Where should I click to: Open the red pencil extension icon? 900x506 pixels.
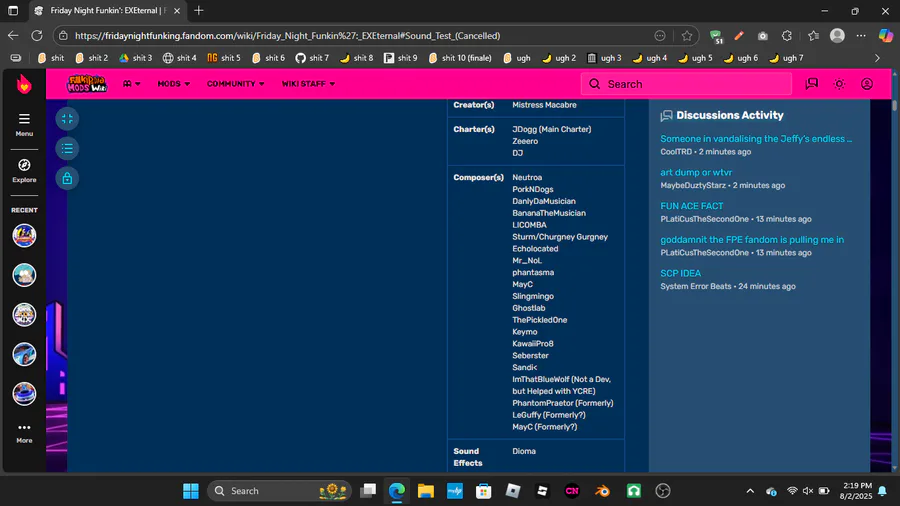click(x=739, y=36)
